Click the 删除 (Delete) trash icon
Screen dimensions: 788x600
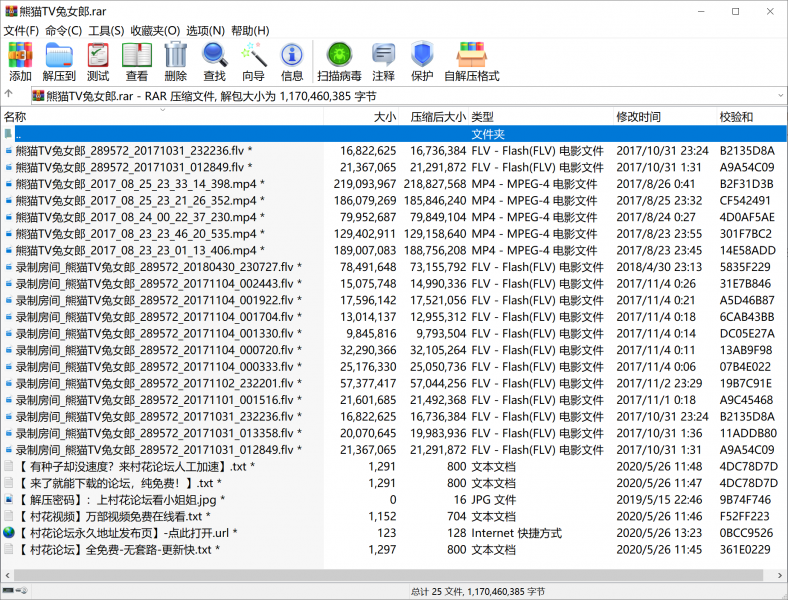click(176, 61)
